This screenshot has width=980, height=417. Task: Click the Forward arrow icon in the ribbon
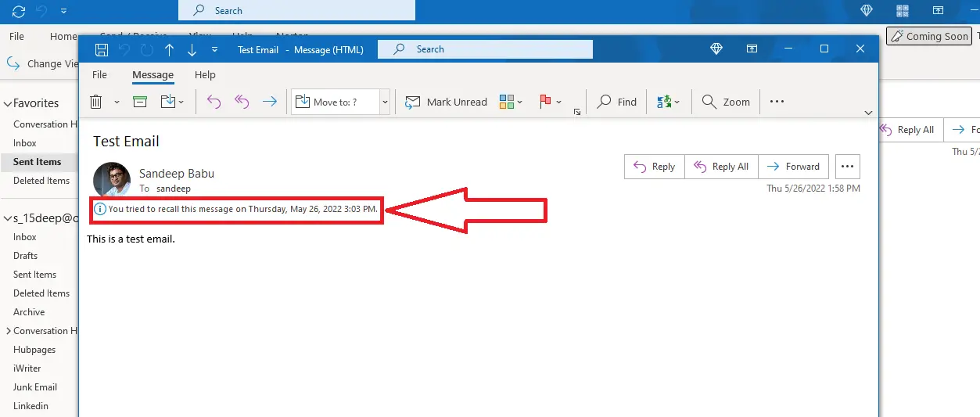(270, 102)
